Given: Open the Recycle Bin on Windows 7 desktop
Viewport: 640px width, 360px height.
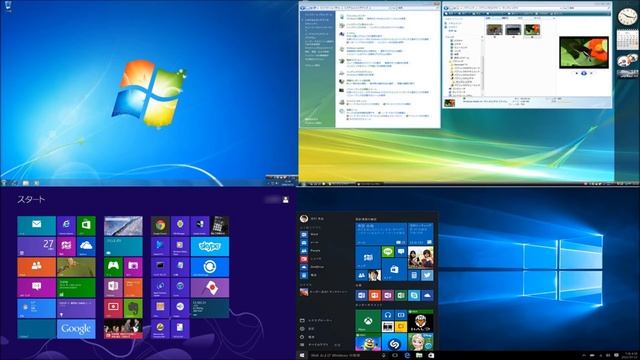Looking at the screenshot, I should coord(8,6).
